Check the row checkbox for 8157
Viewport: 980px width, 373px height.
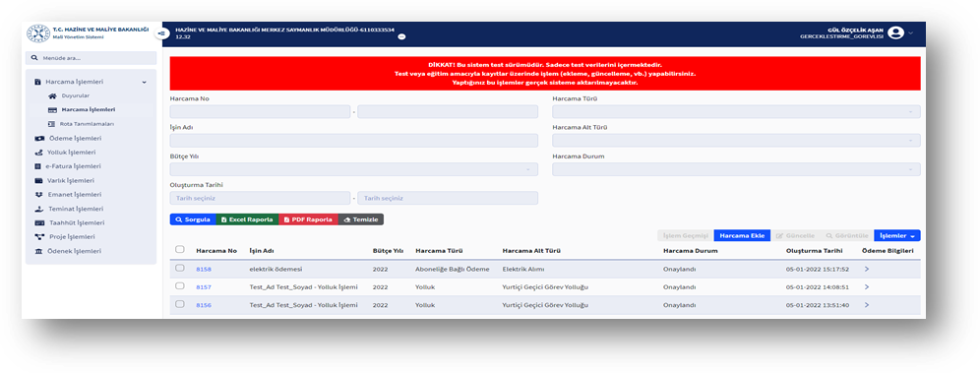click(x=179, y=286)
